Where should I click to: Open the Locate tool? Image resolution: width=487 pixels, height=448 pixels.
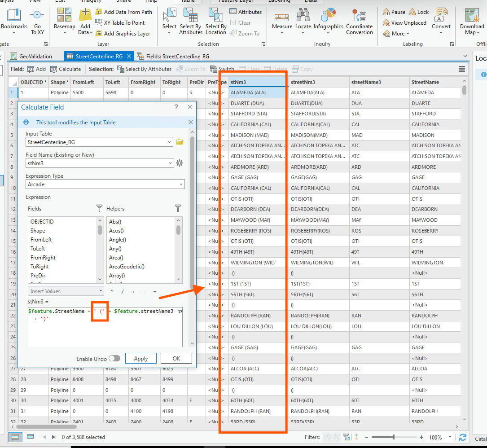[x=303, y=21]
